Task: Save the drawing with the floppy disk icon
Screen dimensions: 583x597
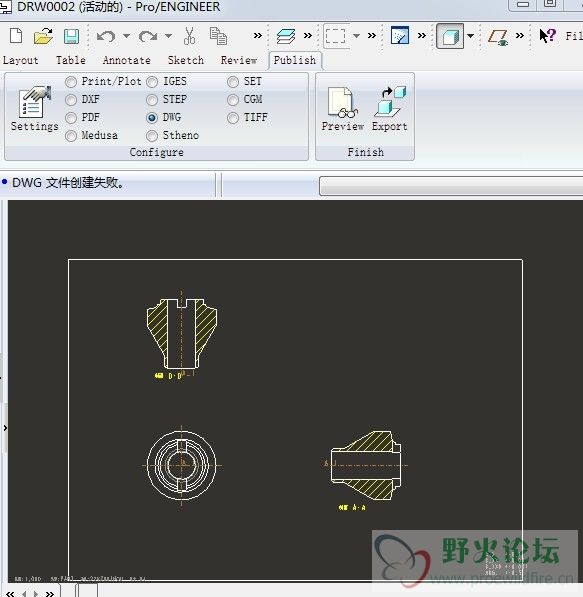Action: pos(71,36)
